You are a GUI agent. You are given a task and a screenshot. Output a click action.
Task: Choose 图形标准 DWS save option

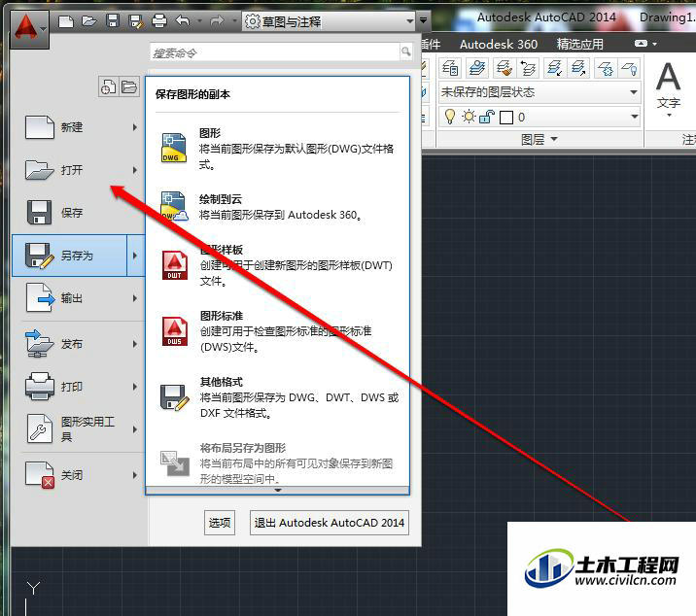(277, 331)
